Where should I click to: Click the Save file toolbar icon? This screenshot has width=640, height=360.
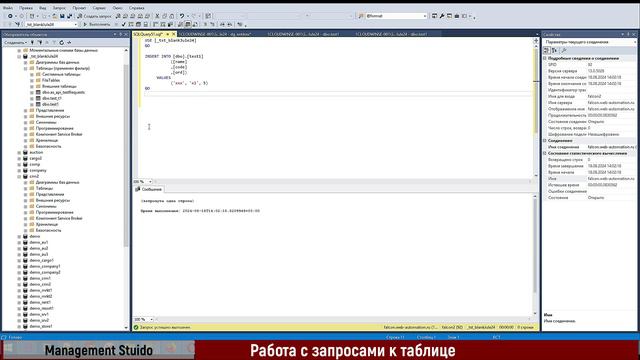[62, 16]
